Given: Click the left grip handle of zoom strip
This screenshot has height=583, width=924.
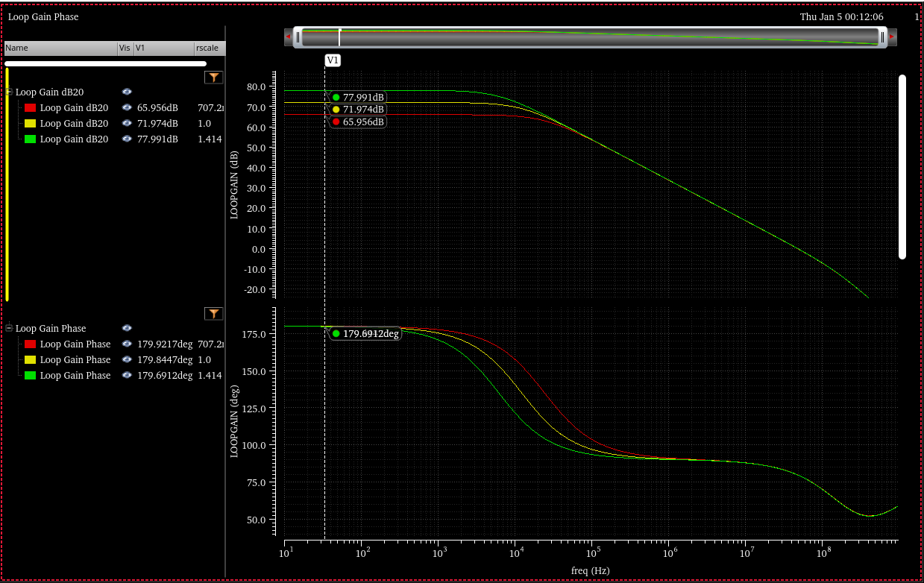Looking at the screenshot, I should (x=298, y=37).
